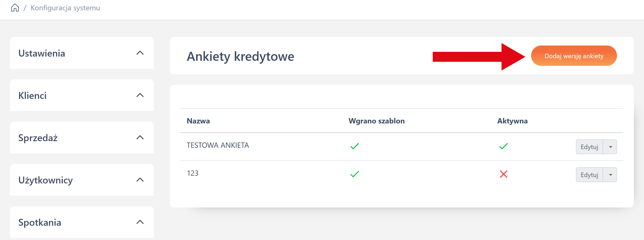Click green template checkmark for TESTOWA ANKIETA

[355, 146]
